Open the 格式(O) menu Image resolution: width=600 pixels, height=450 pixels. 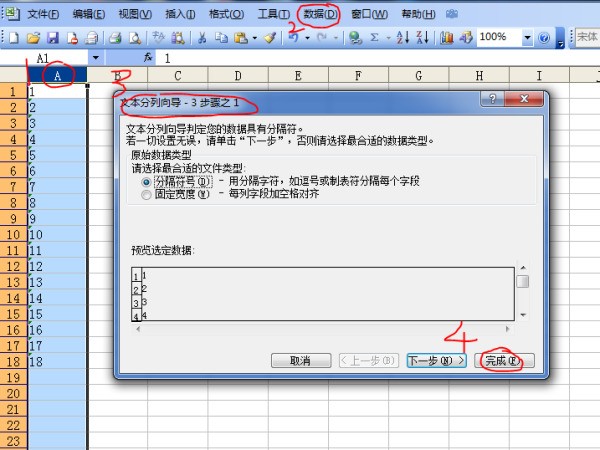[x=226, y=14]
